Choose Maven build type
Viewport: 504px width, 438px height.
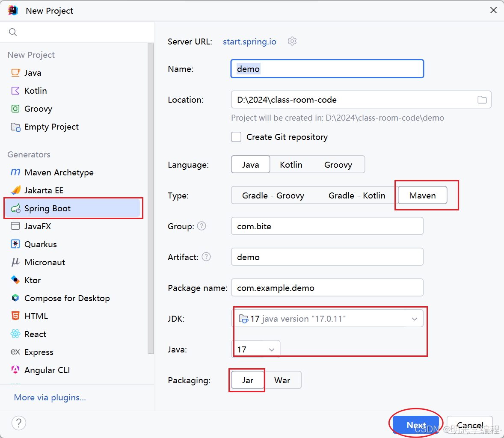(422, 195)
